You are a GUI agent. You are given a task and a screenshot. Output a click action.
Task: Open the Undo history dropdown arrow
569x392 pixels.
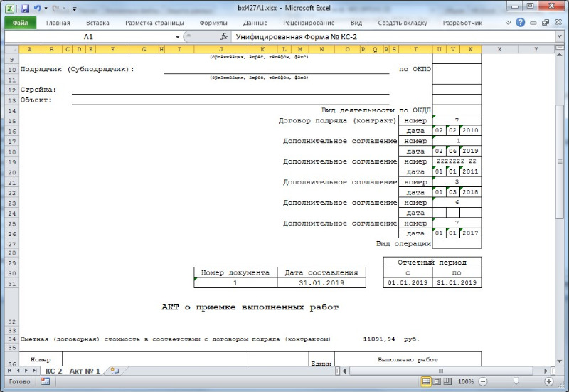coord(46,9)
